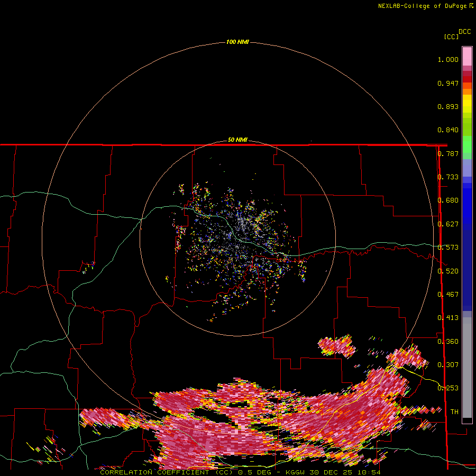Click the 0.573 scale value

click(448, 248)
